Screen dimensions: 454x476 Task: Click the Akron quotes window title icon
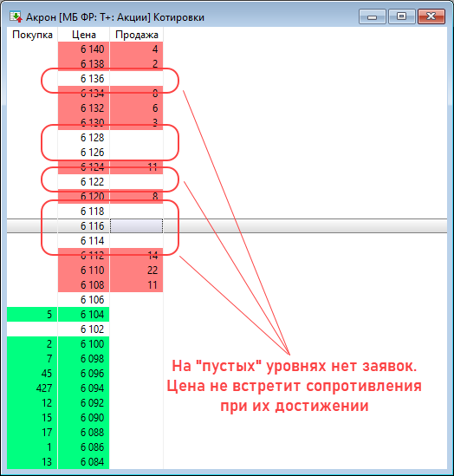16,17
